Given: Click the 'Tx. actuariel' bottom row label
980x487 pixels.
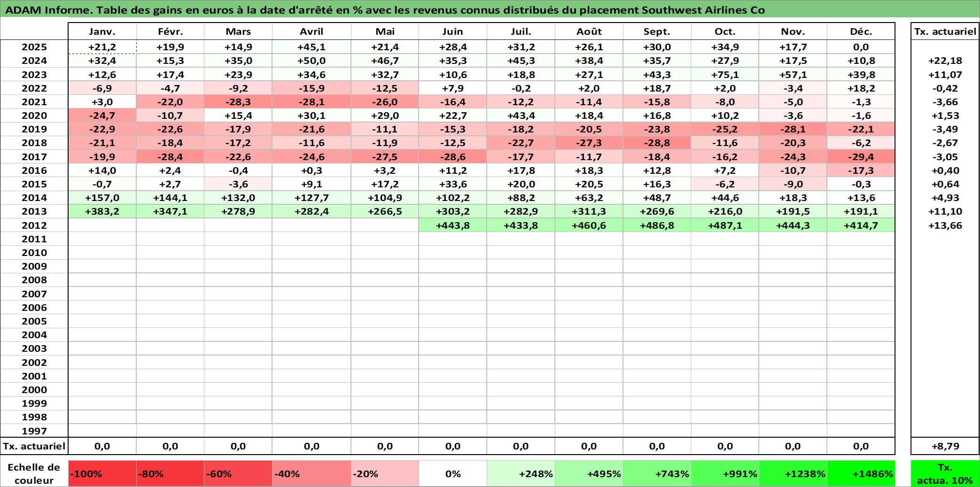Looking at the screenshot, I should click(x=34, y=446).
